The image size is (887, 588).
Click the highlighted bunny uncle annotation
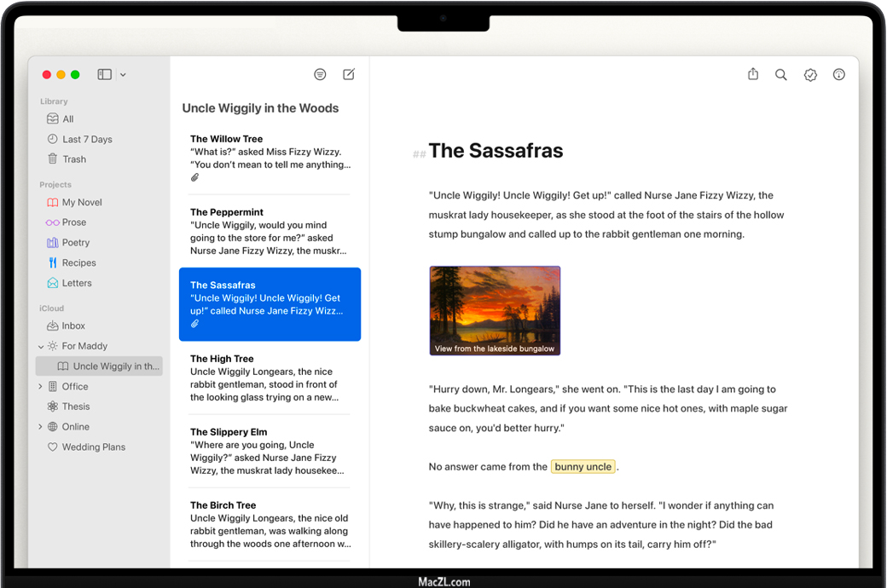click(x=583, y=466)
